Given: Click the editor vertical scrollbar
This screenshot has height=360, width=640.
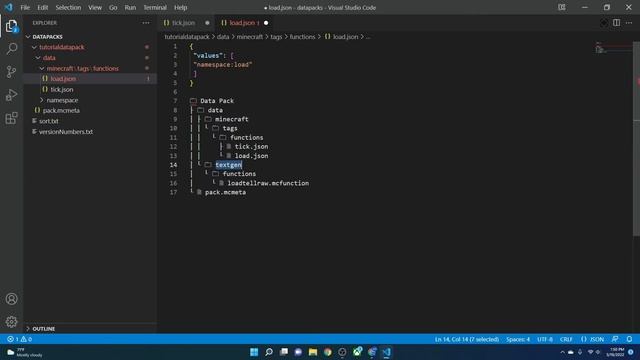Looking at the screenshot, I should click(x=636, y=138).
